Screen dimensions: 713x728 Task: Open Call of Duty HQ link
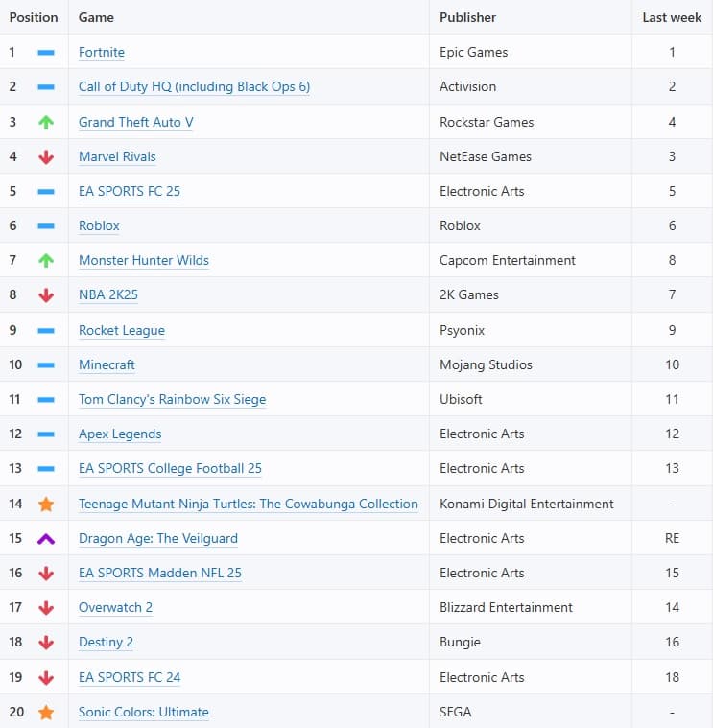(194, 87)
